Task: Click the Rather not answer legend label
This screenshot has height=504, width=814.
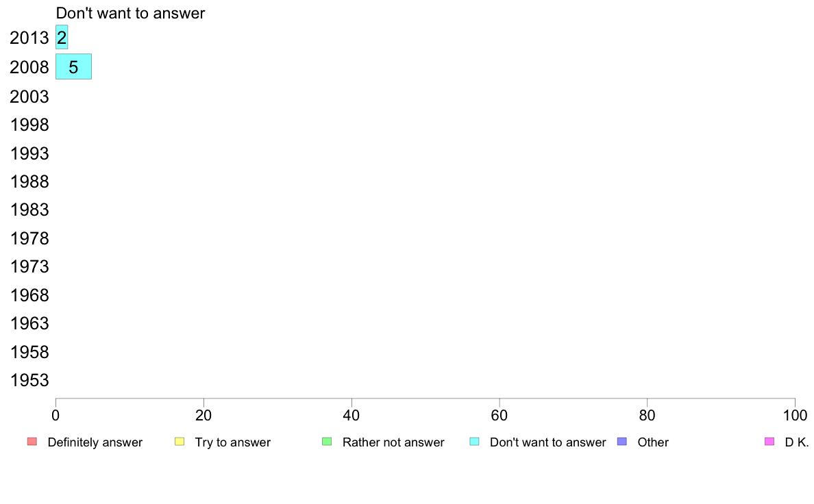Action: point(393,442)
